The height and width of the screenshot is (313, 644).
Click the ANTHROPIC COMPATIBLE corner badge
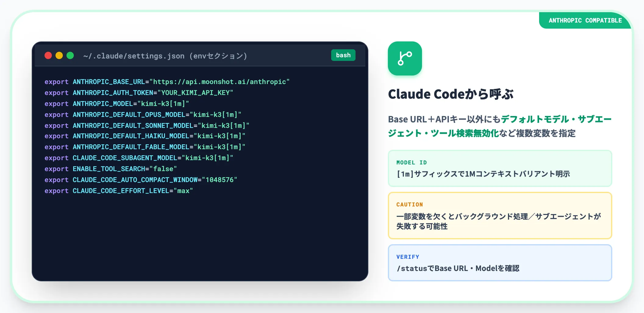pyautogui.click(x=585, y=20)
